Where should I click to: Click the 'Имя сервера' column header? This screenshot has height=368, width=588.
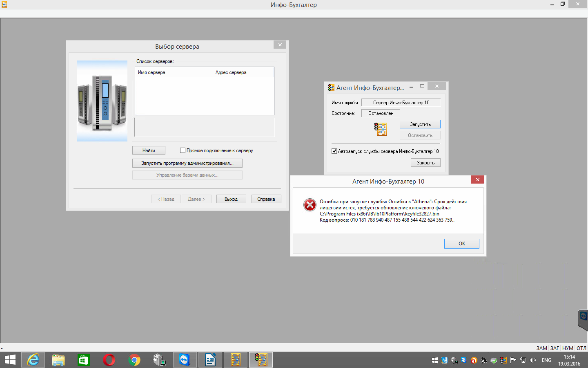tap(174, 72)
